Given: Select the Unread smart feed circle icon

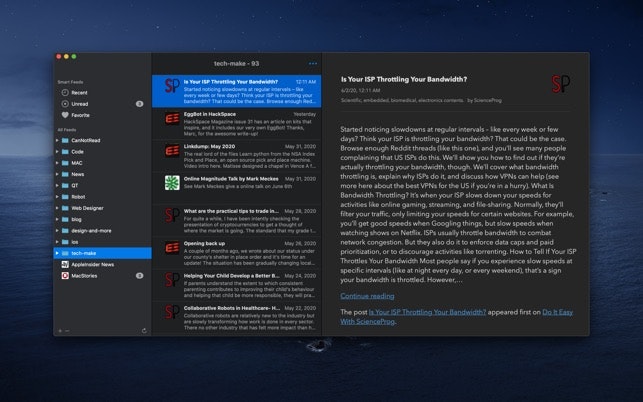Looking at the screenshot, I should (x=65, y=104).
